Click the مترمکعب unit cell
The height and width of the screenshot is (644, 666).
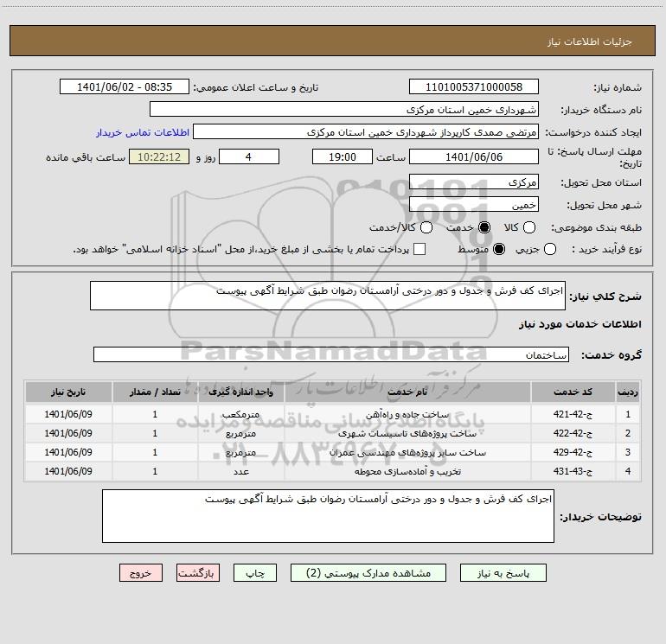pos(240,414)
